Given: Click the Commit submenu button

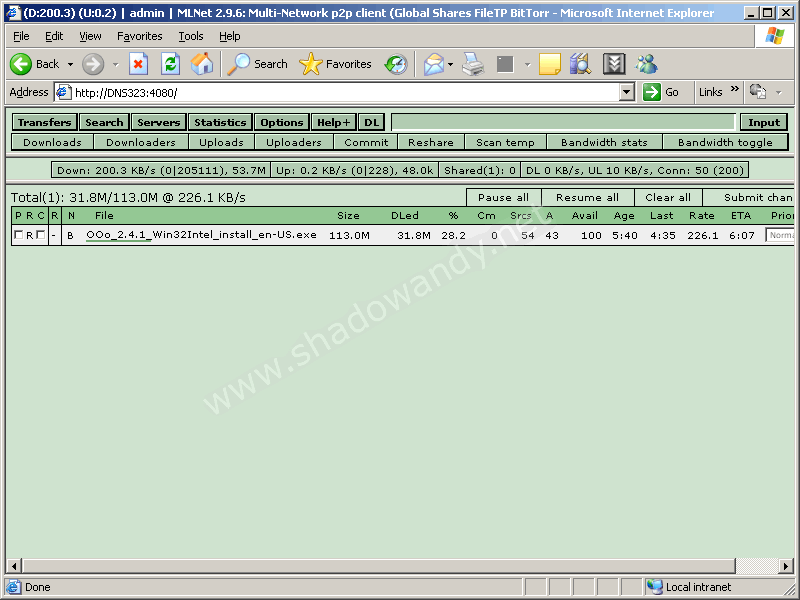Looking at the screenshot, I should pyautogui.click(x=366, y=142).
